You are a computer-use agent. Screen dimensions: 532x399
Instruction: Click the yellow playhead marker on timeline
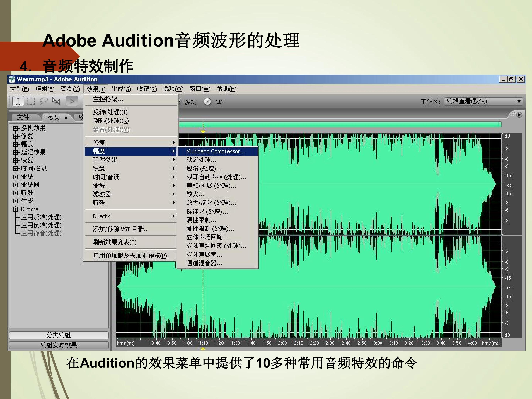click(203, 131)
